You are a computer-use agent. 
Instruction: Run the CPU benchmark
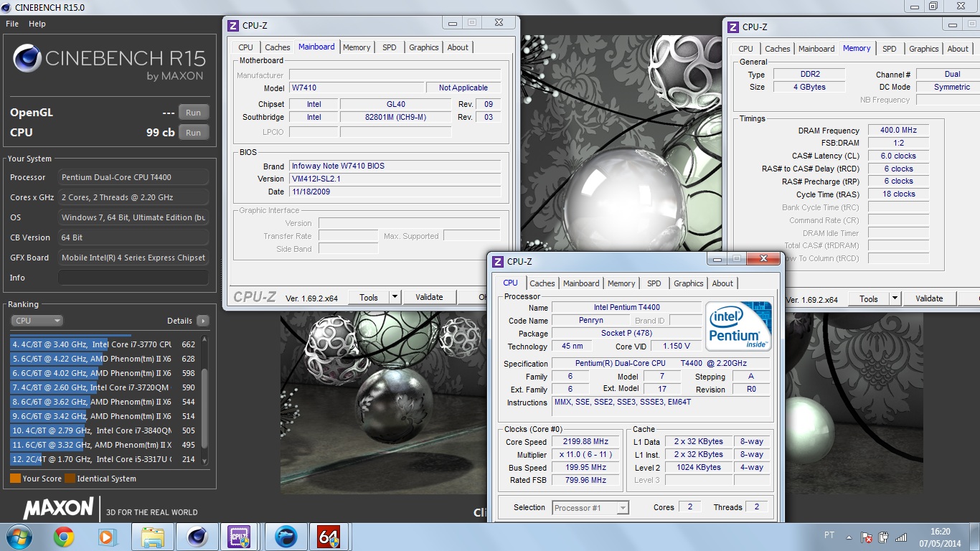click(x=194, y=133)
